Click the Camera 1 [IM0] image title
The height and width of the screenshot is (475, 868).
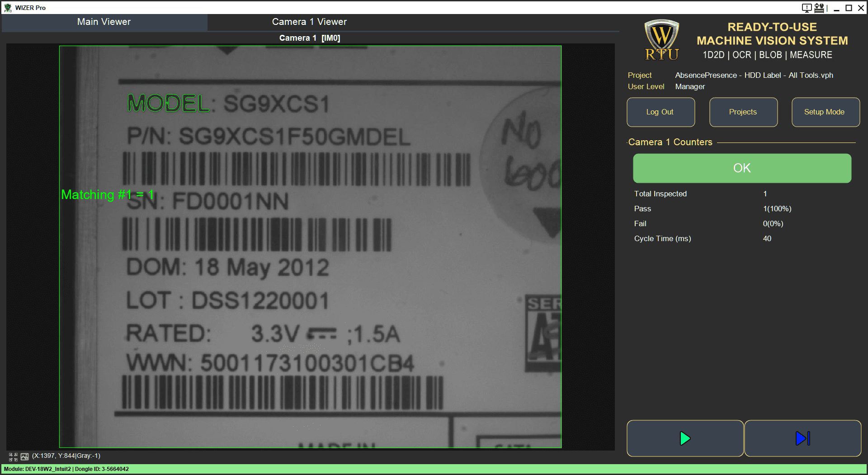pyautogui.click(x=310, y=38)
